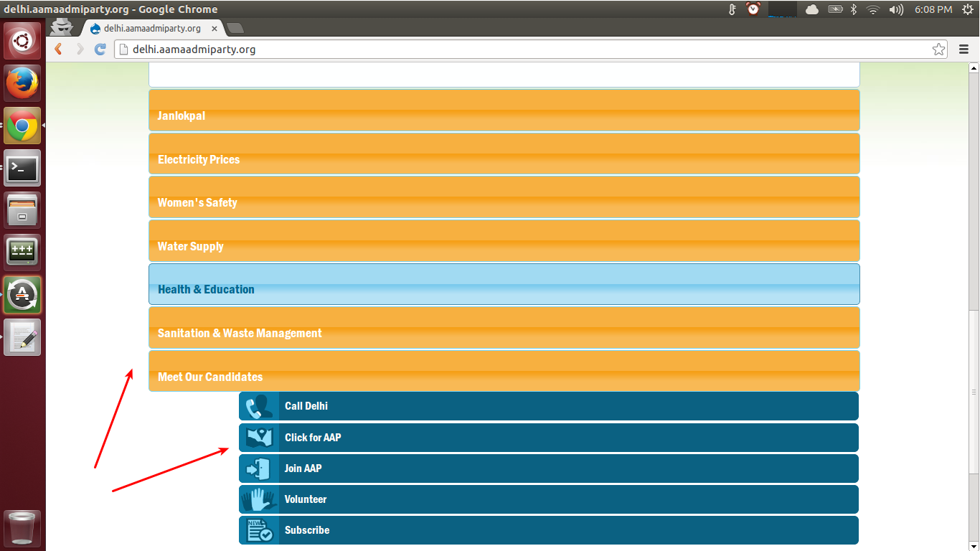Select the delhi.aamaadmiparty.org browser tab

pyautogui.click(x=152, y=28)
